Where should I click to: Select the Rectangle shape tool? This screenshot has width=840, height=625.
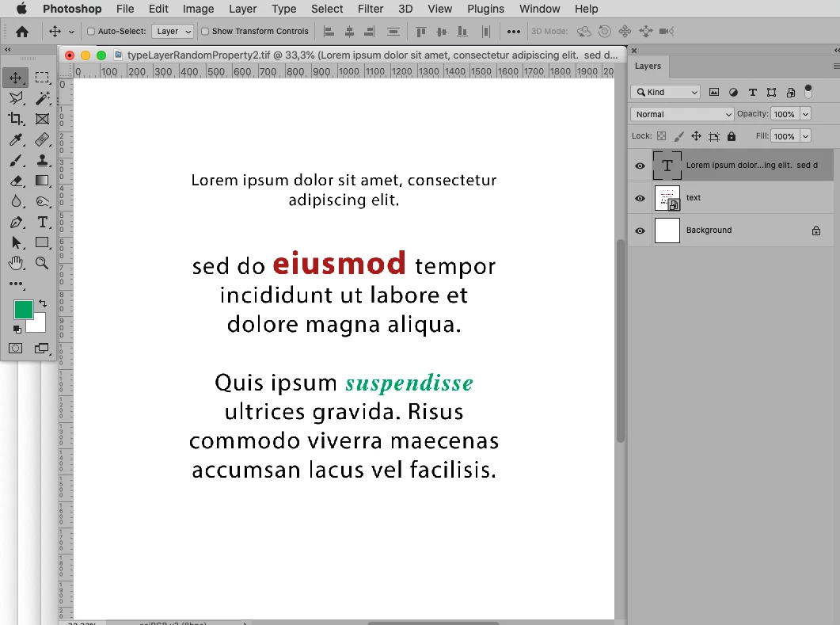point(42,243)
